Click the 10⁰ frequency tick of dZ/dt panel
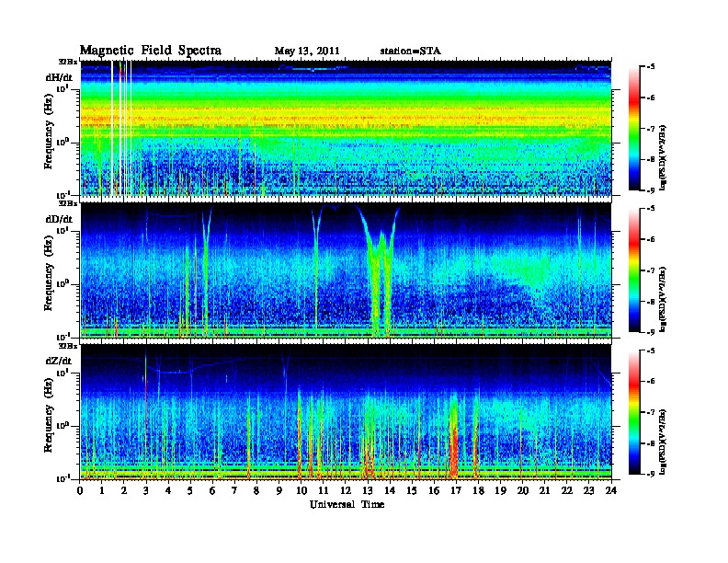The height and width of the screenshot is (563, 728). [63, 426]
